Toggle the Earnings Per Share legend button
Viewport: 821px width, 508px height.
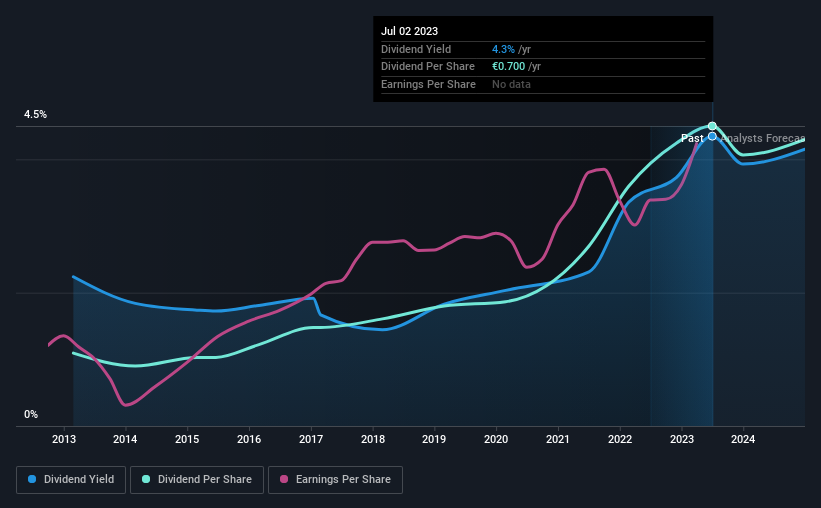[335, 480]
